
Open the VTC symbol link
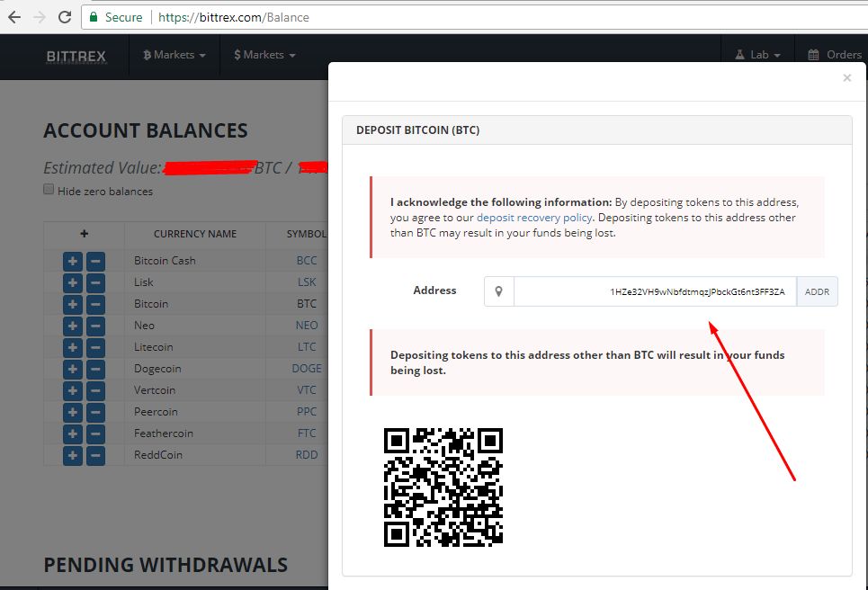(307, 390)
